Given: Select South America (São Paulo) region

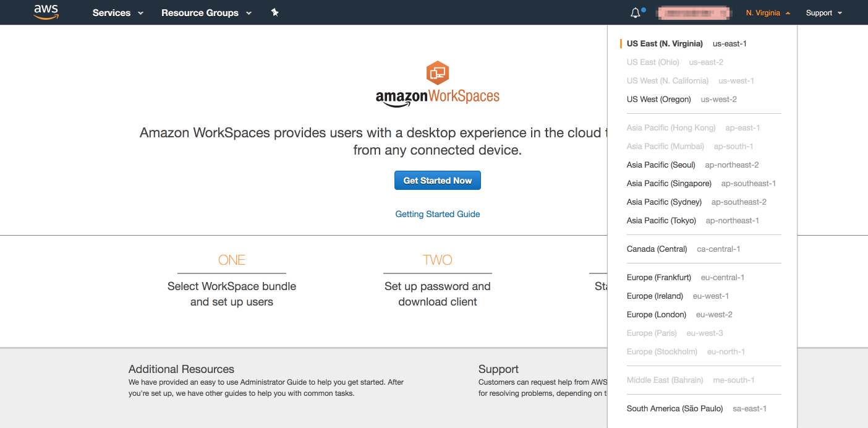Looking at the screenshot, I should 674,409.
